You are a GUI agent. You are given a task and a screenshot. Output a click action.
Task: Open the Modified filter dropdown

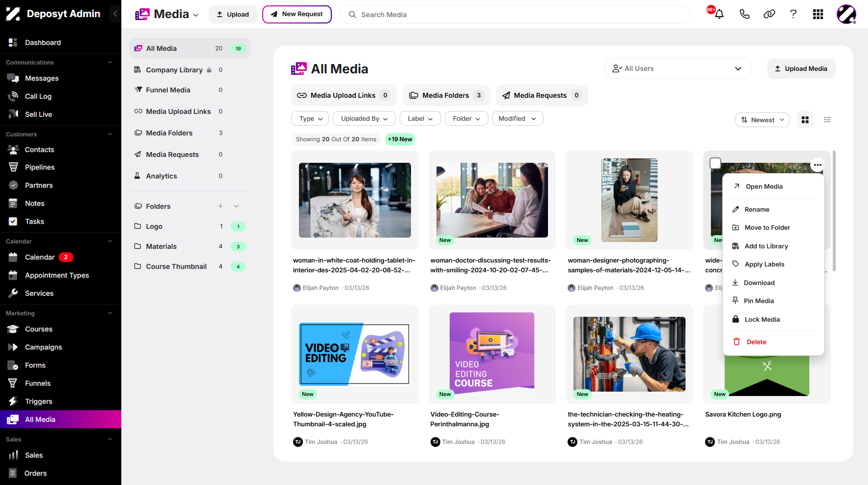tap(517, 119)
